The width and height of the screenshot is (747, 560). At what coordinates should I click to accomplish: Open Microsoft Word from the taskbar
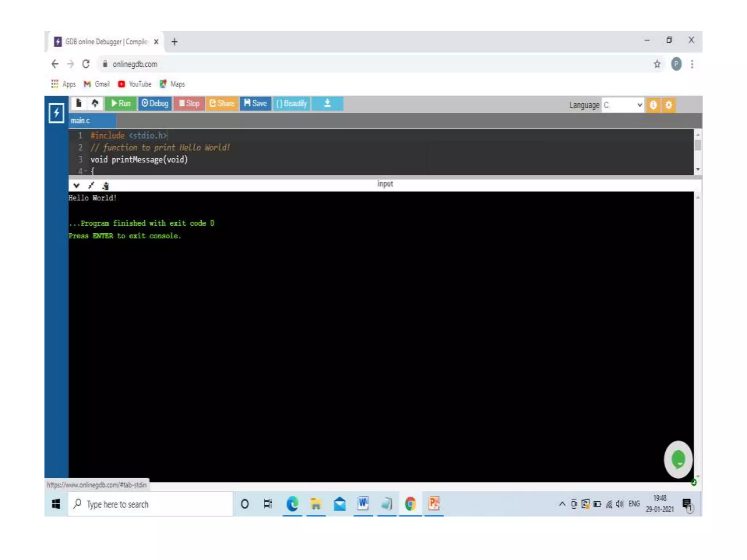[363, 504]
